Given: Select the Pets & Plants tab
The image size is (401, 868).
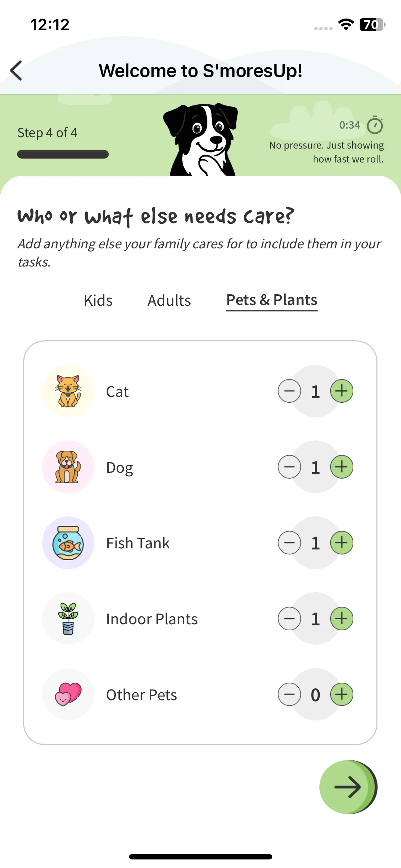Looking at the screenshot, I should [272, 300].
